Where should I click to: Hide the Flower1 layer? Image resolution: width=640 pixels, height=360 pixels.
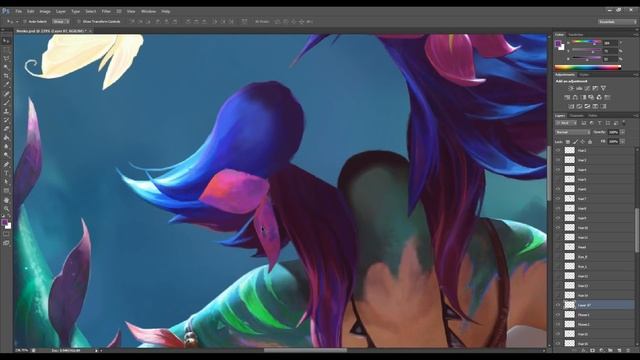point(558,315)
